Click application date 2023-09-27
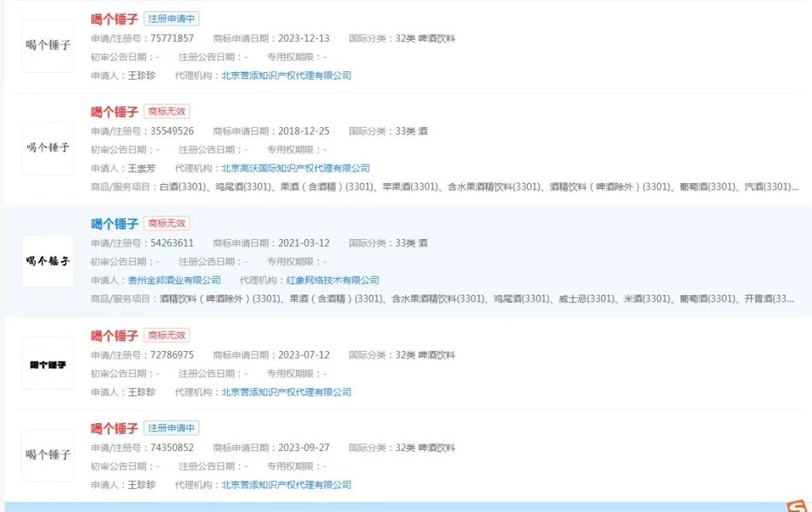This screenshot has width=812, height=512. 304,447
